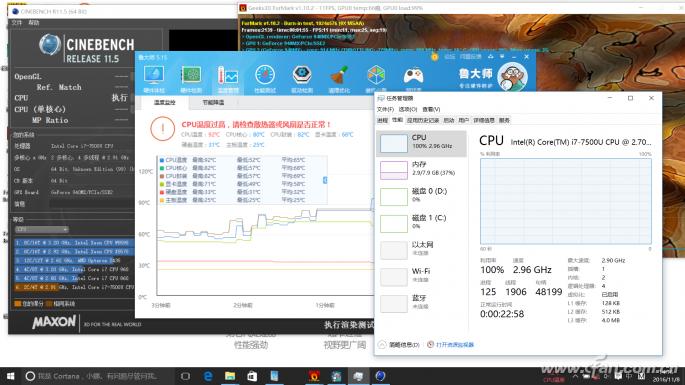685x385 pixels.
Task: Open performance test gauge icon in Ludashi
Action: click(265, 76)
